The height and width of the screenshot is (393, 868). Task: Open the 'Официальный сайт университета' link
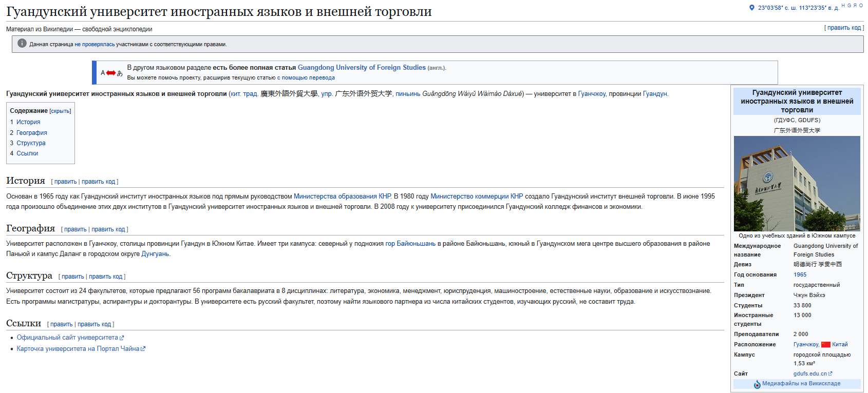point(67,338)
